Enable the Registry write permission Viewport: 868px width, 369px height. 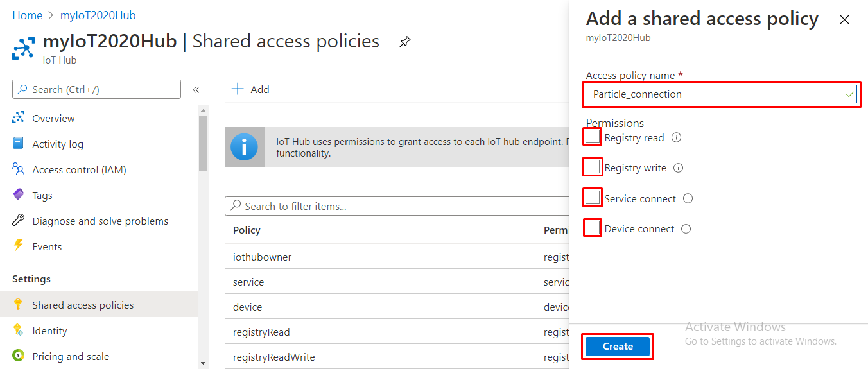(x=593, y=167)
